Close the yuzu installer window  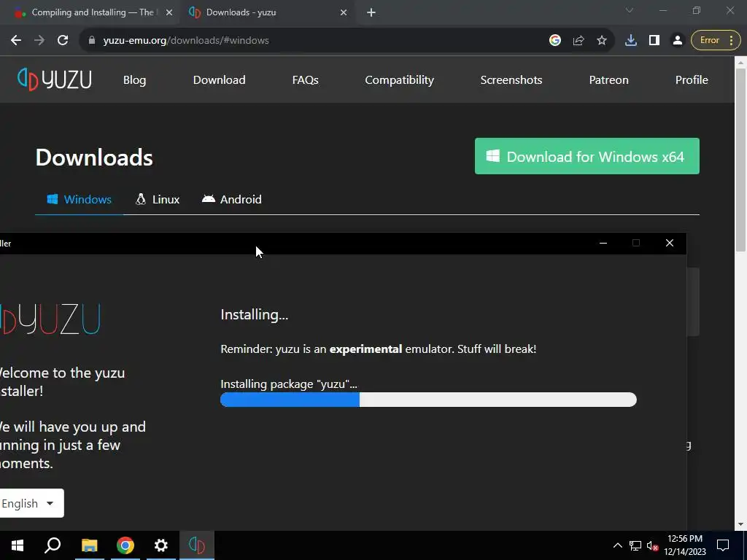pos(670,244)
